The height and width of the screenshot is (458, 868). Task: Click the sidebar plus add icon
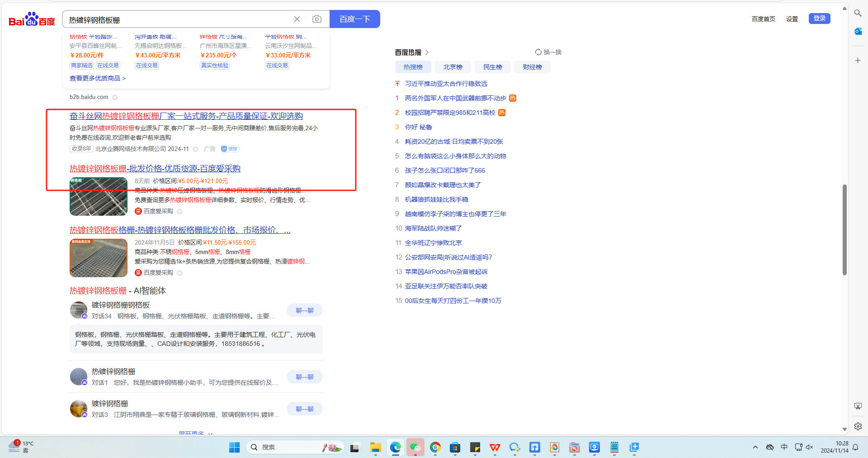[858, 60]
